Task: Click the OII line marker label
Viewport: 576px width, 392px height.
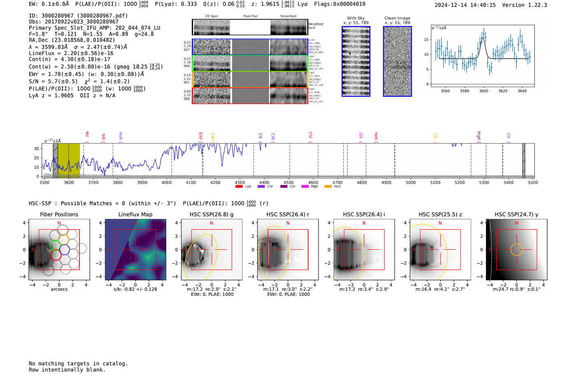Action: click(x=361, y=136)
